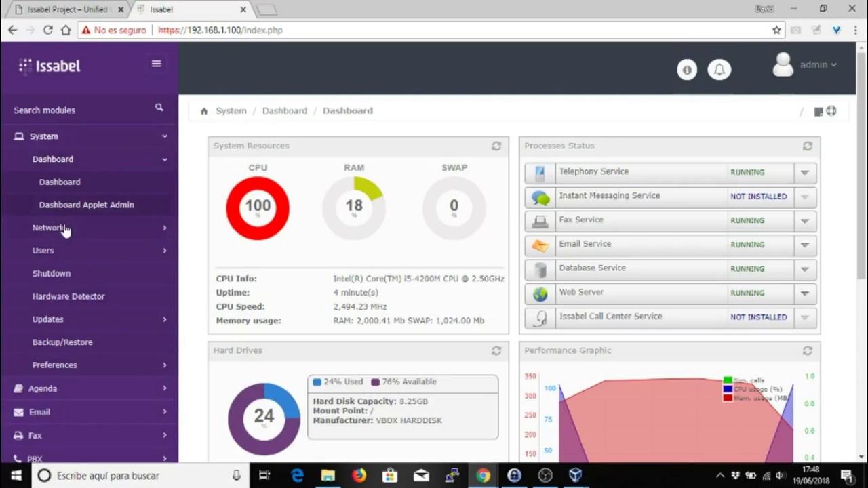This screenshot has height=488, width=868.
Task: Click the Web Server globe icon
Action: [540, 294]
